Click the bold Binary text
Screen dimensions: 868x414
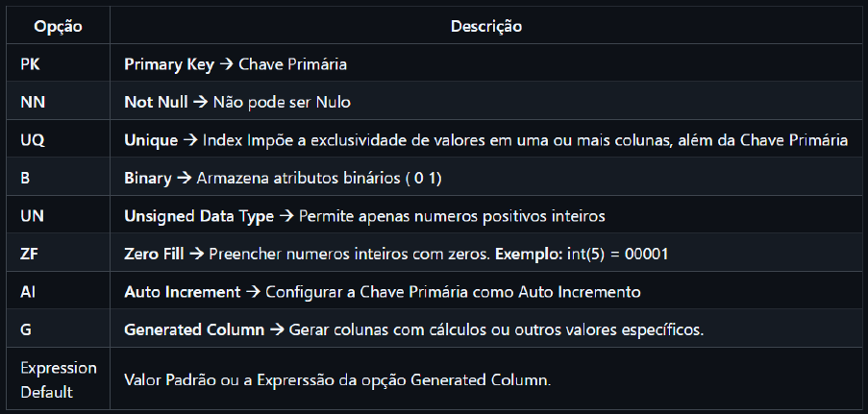(148, 179)
